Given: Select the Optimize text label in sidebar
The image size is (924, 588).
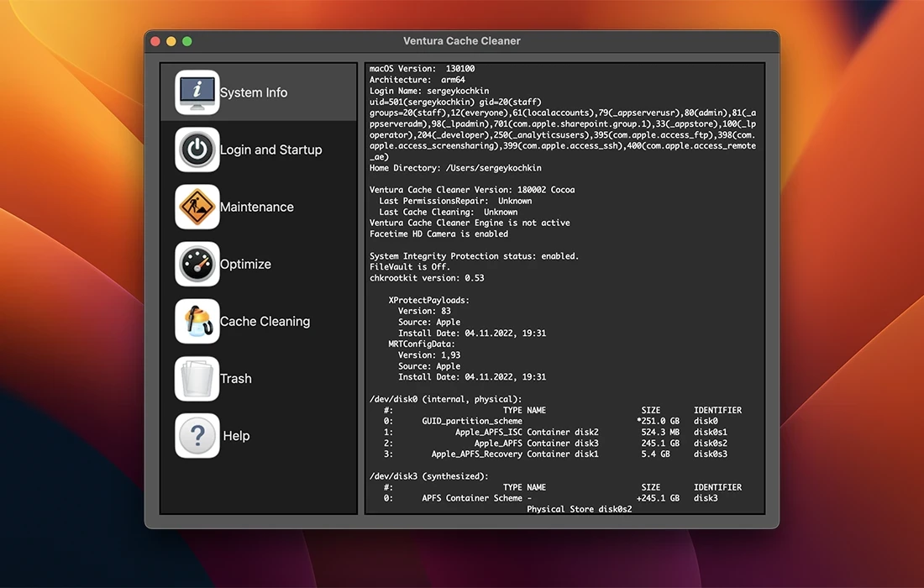Looking at the screenshot, I should click(245, 264).
